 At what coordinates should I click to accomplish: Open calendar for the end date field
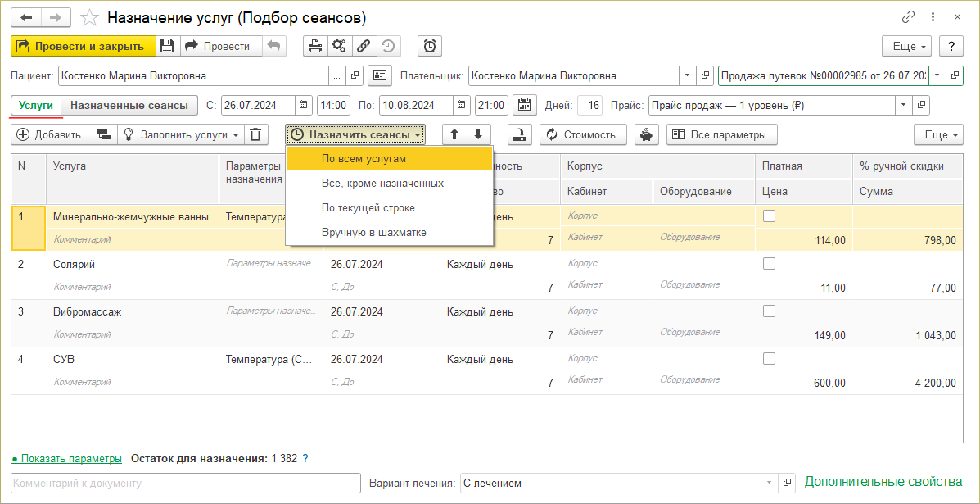pos(461,105)
